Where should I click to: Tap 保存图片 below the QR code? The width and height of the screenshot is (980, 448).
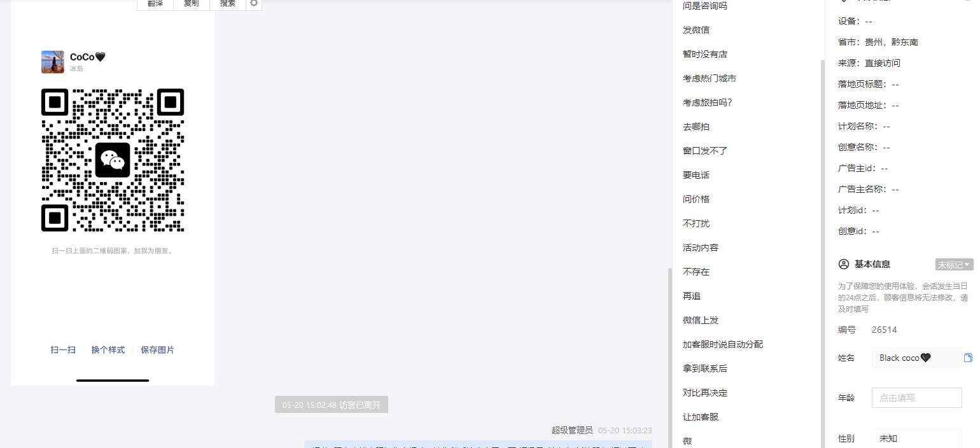pos(157,350)
